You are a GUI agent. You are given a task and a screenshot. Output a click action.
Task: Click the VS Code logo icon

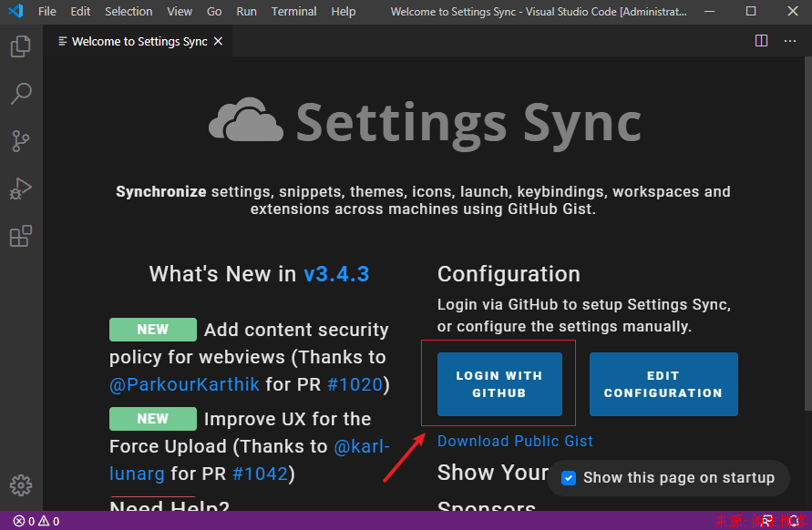(15, 11)
